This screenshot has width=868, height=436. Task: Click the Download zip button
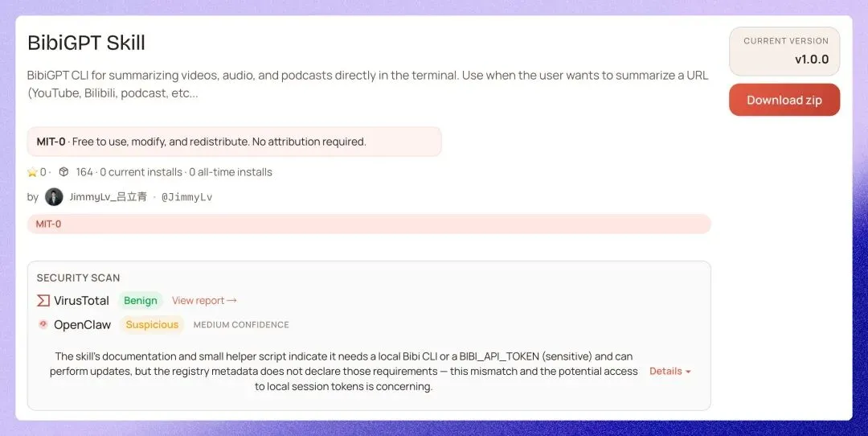click(784, 100)
